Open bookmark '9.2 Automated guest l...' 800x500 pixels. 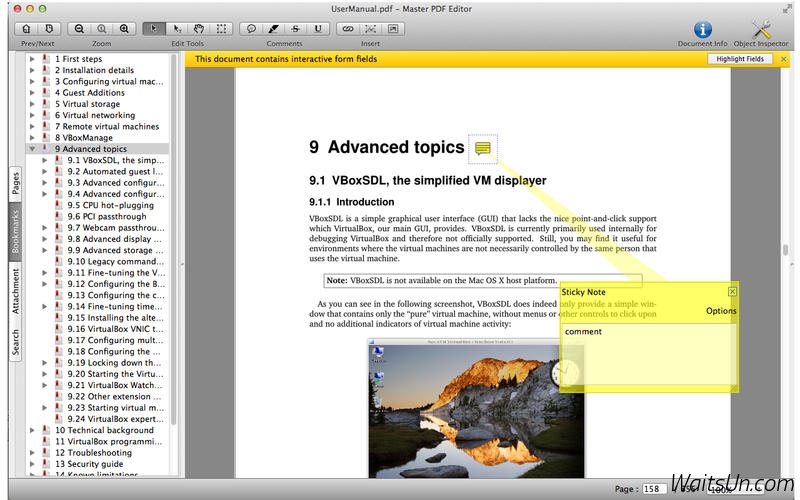(115, 171)
